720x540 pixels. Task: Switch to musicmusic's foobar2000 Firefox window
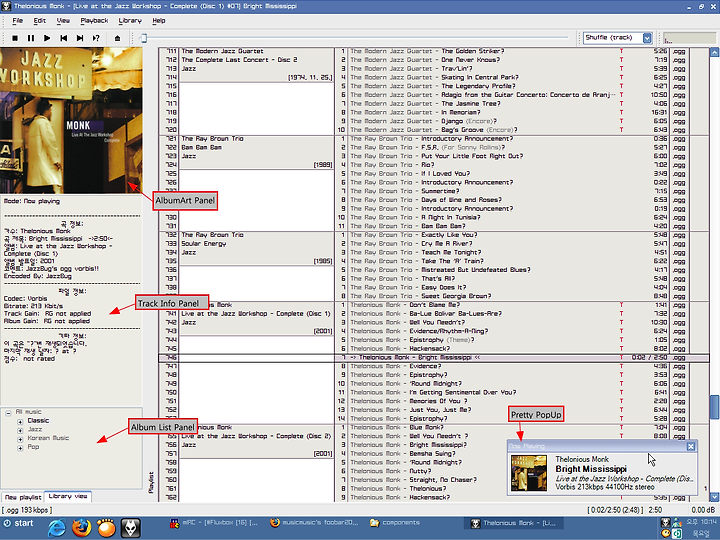(x=314, y=523)
